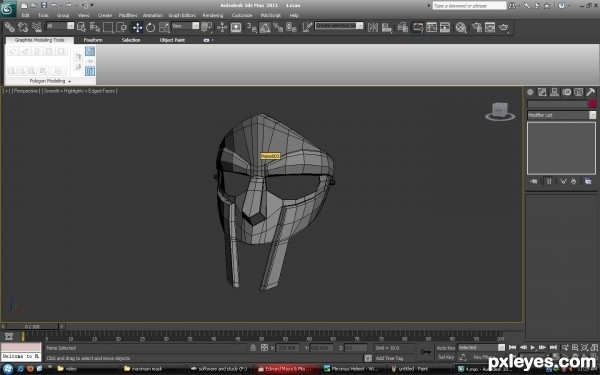Image resolution: width=600 pixels, height=375 pixels.
Task: Open the Select by Name dialog icon
Action: point(95,27)
